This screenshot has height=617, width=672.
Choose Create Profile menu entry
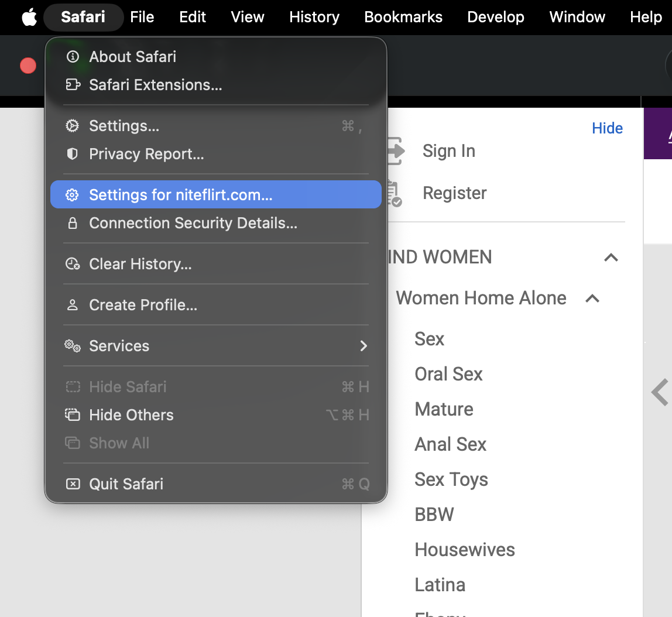coord(216,305)
